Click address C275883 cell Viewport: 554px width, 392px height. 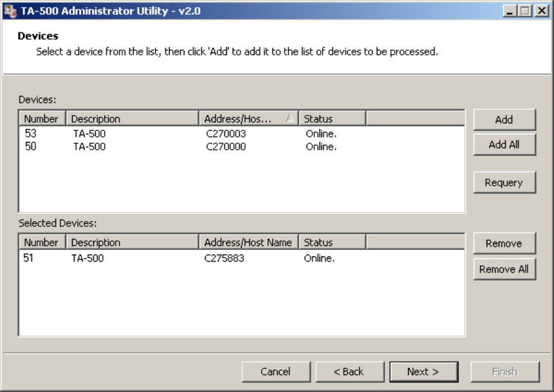224,258
